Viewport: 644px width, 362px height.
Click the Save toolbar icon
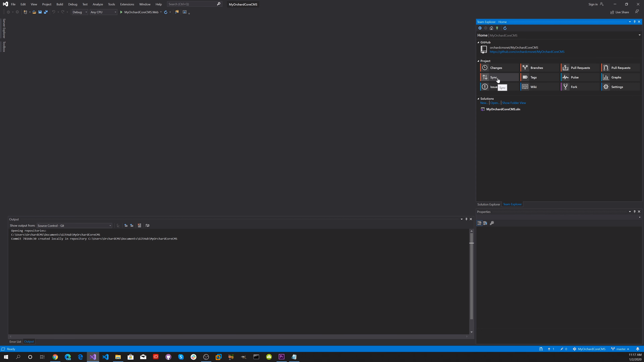40,12
